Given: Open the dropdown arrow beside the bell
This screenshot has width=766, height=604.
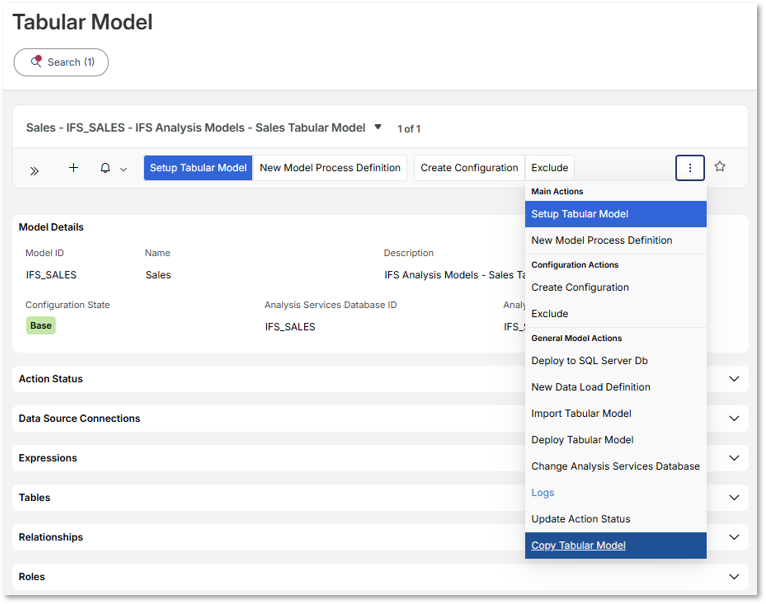Looking at the screenshot, I should tap(124, 170).
